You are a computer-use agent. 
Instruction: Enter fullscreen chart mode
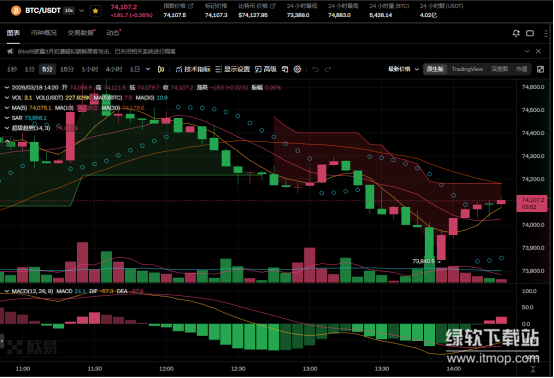pyautogui.click(x=540, y=69)
